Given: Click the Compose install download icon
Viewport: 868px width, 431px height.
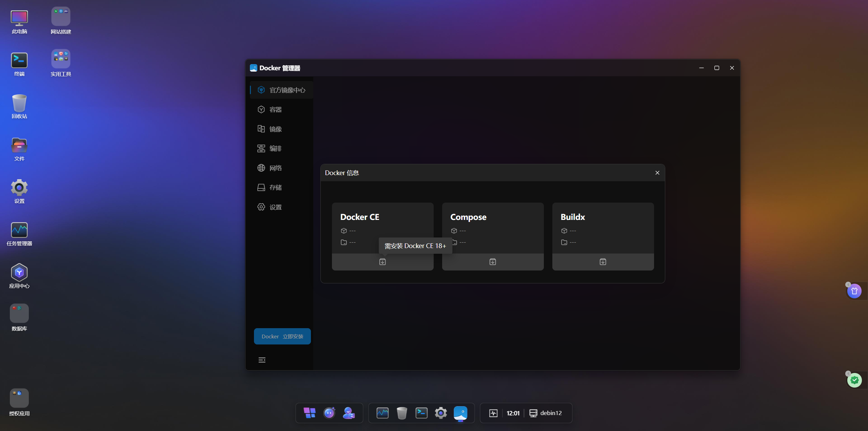Looking at the screenshot, I should pyautogui.click(x=493, y=262).
